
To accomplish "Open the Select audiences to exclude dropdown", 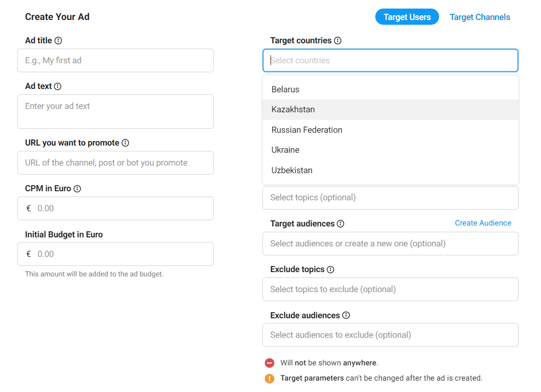I will [391, 334].
